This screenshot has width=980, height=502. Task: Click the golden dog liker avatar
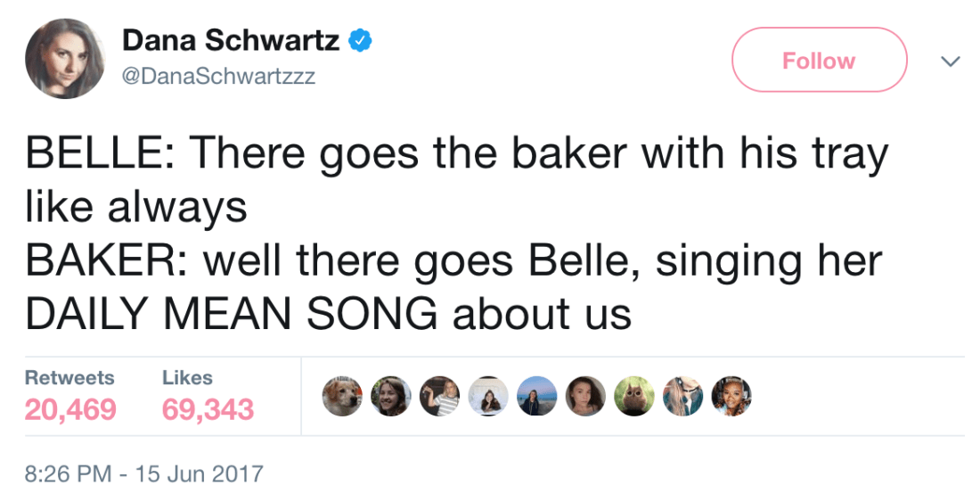click(x=343, y=396)
